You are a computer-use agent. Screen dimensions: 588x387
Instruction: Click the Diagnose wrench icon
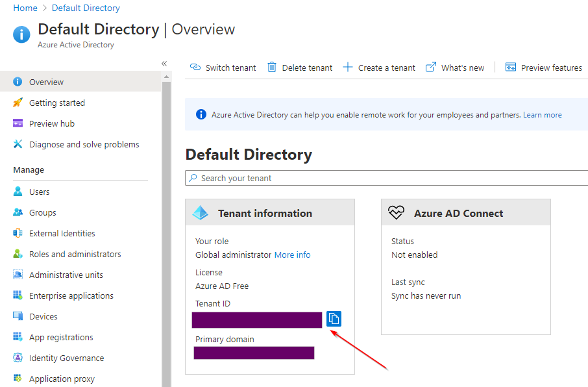coord(18,144)
